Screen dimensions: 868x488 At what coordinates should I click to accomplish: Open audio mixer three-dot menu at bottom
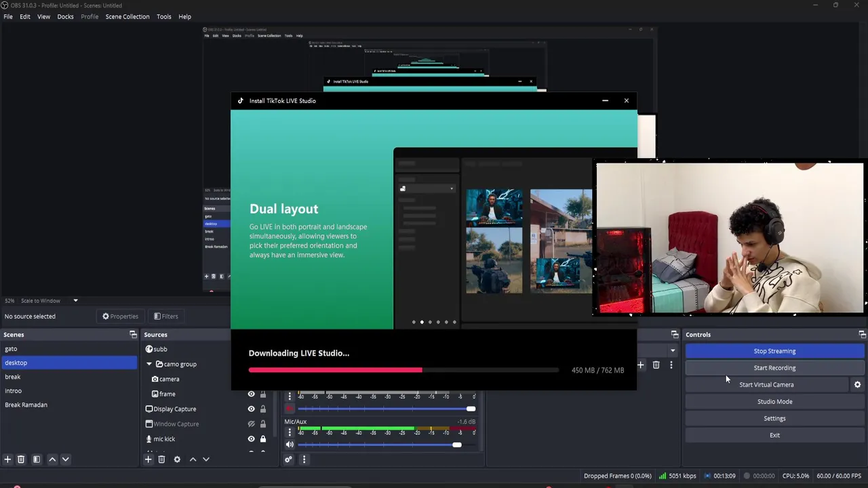(304, 460)
